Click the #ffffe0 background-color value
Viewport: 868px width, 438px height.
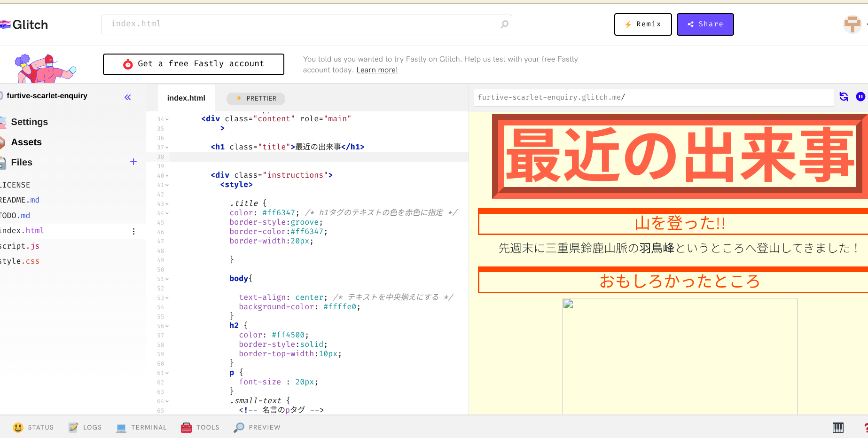340,307
